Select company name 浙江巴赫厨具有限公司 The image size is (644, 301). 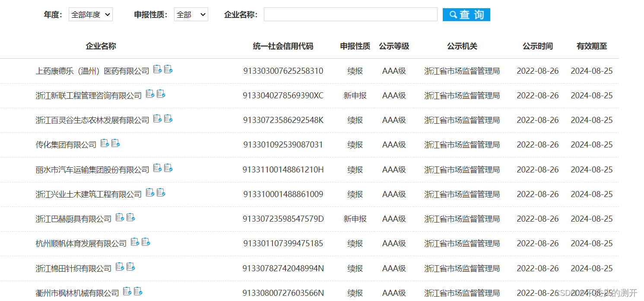point(73,219)
